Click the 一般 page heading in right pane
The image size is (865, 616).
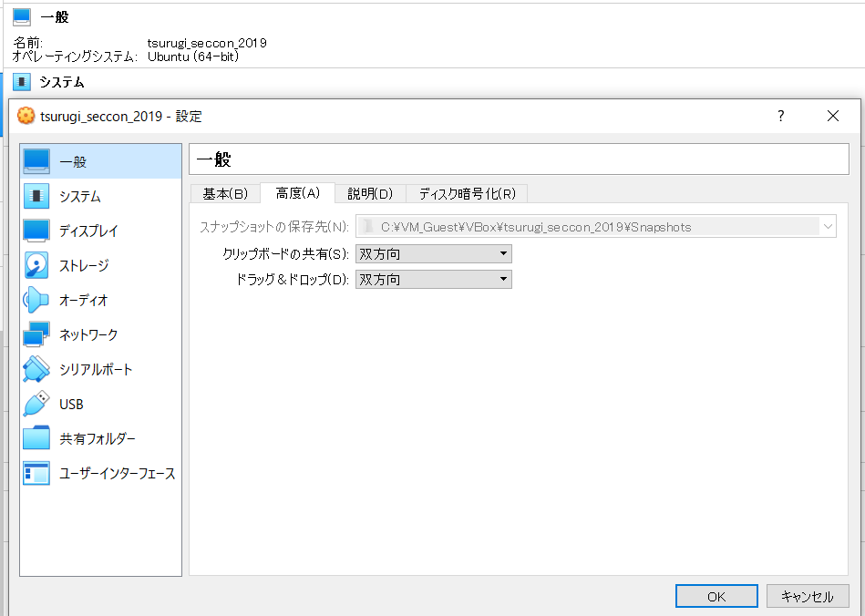click(x=214, y=160)
